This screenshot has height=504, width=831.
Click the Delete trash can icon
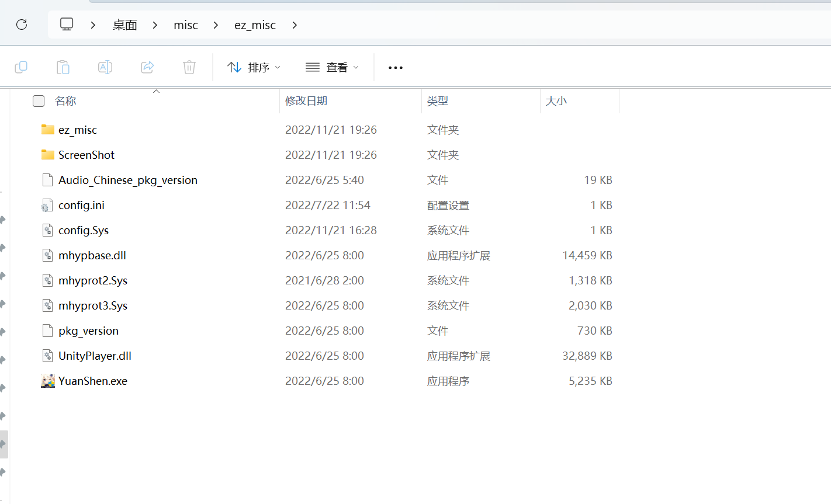(189, 67)
